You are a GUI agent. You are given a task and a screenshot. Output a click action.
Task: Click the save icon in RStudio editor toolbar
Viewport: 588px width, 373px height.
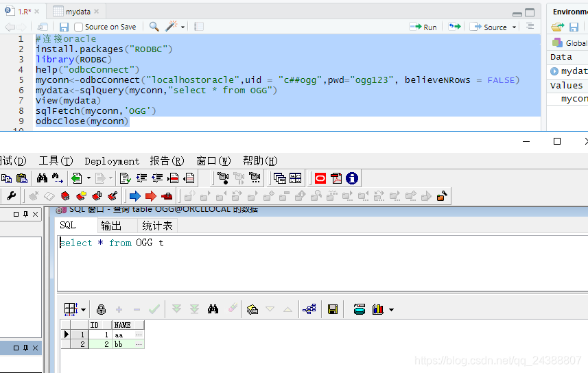pyautogui.click(x=64, y=27)
